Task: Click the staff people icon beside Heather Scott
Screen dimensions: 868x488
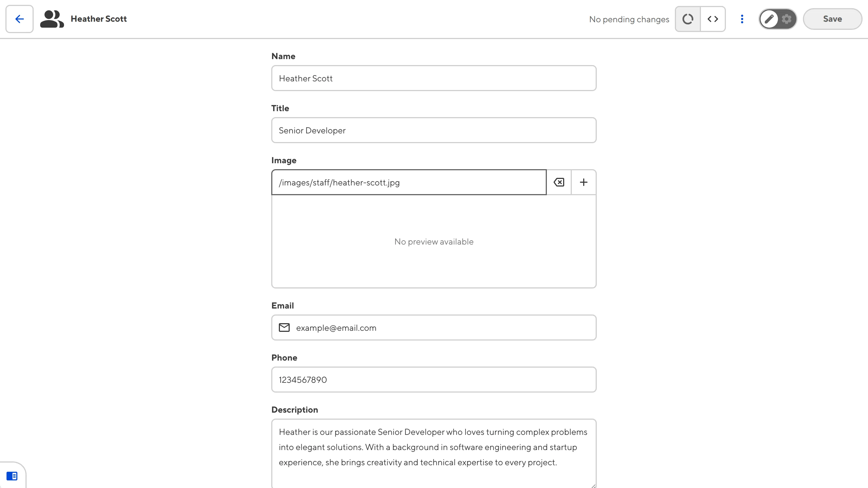Action: tap(52, 19)
